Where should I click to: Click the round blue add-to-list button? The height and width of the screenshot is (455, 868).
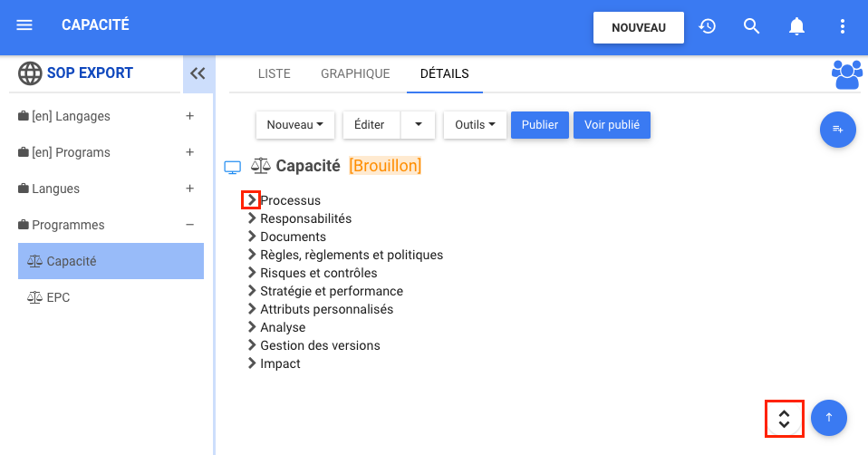(x=837, y=130)
